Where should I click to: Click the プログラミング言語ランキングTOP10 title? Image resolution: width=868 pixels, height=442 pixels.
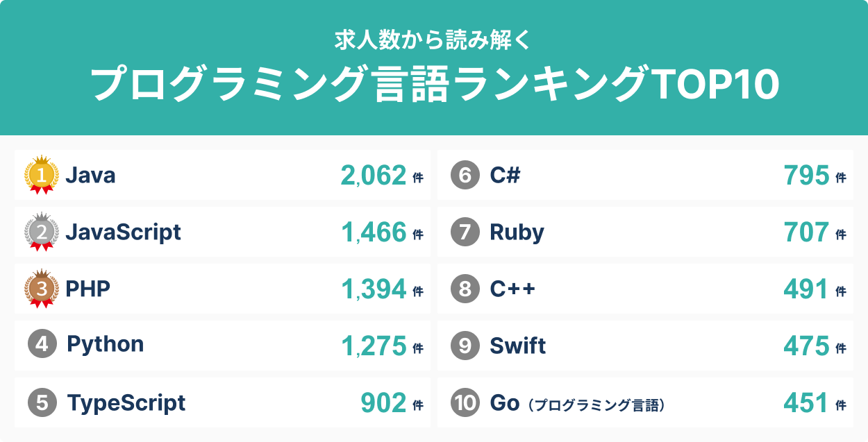tap(435, 85)
